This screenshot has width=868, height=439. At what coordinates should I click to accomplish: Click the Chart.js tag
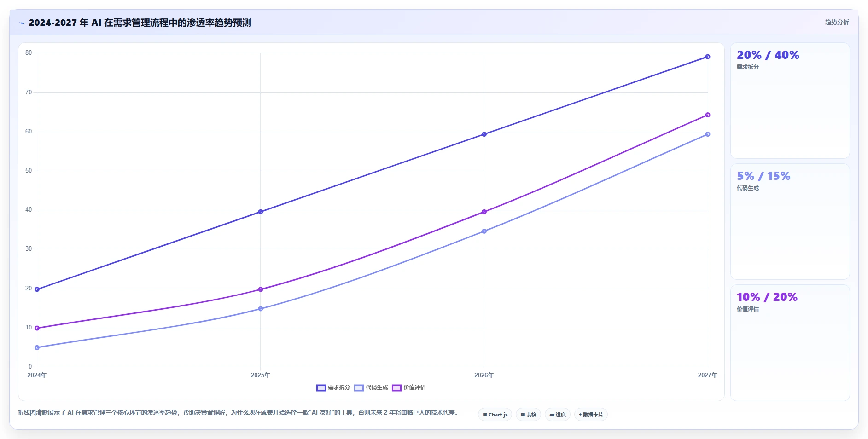(495, 415)
